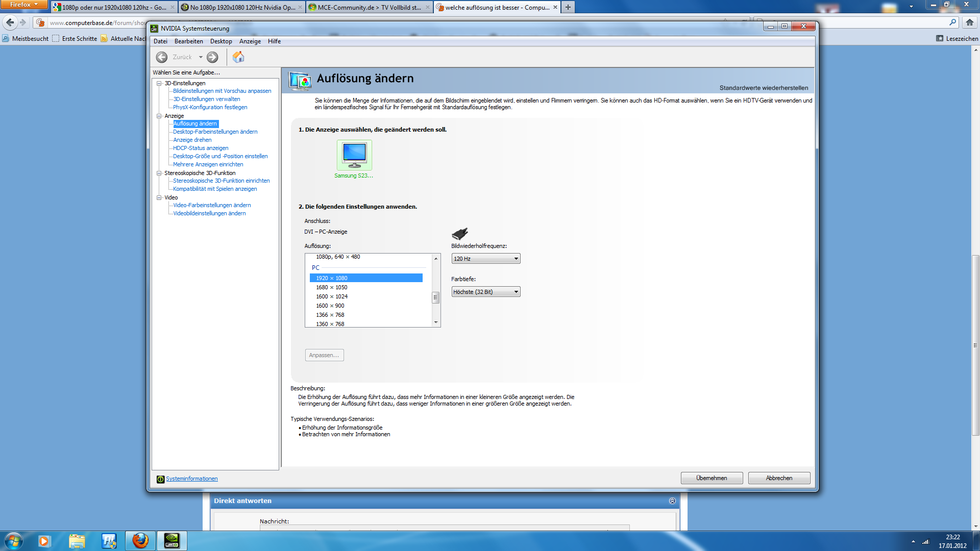Click the Systeminformationen link
Image resolution: width=980 pixels, height=551 pixels.
191,479
